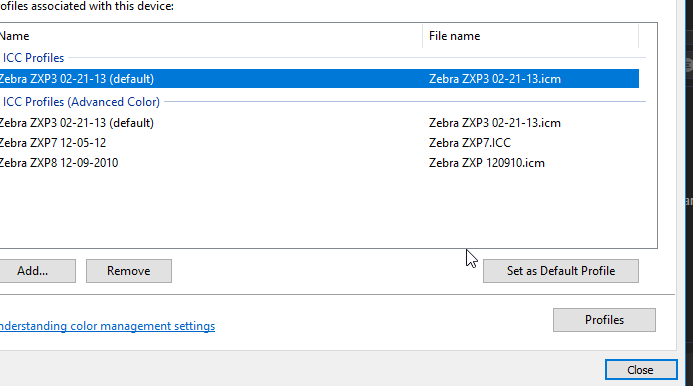Viewport: 693px width, 386px height.
Task: Sort list by File name column header
Action: (x=530, y=36)
